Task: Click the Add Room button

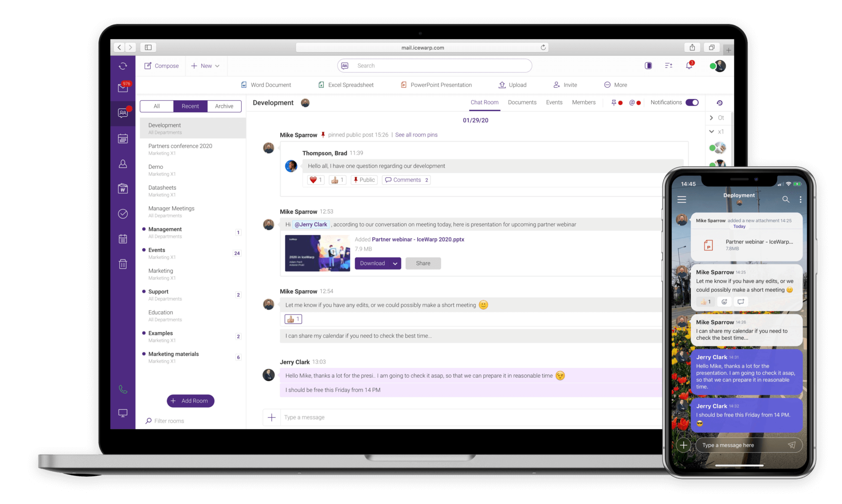Action: click(189, 400)
